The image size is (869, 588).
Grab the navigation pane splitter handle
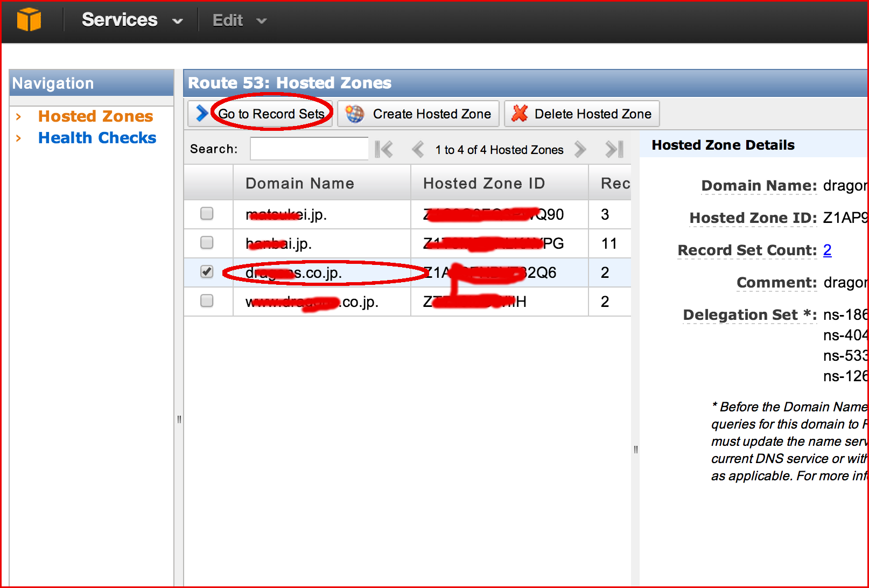(x=179, y=419)
